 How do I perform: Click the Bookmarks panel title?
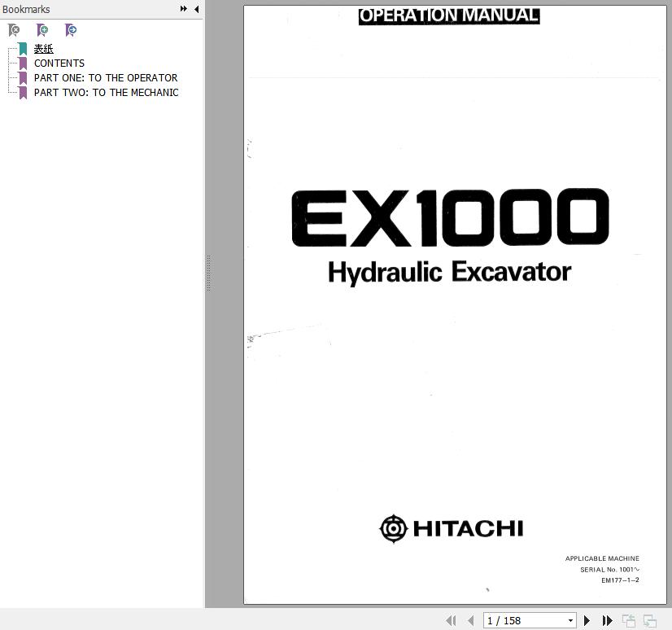point(26,9)
